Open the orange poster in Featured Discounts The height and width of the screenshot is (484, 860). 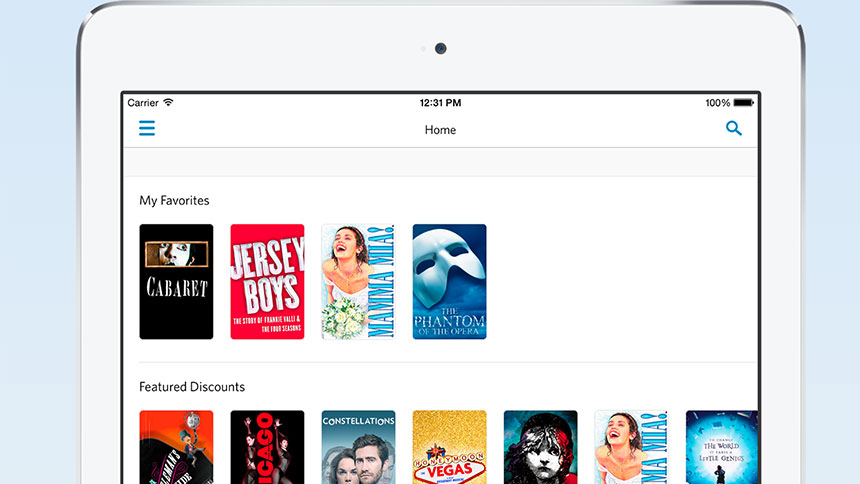point(176,447)
